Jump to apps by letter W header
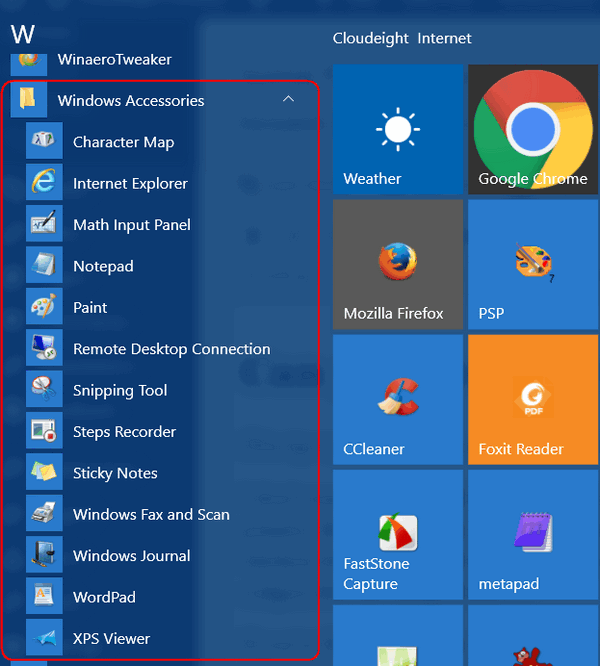The width and height of the screenshot is (600, 666). pos(23,34)
